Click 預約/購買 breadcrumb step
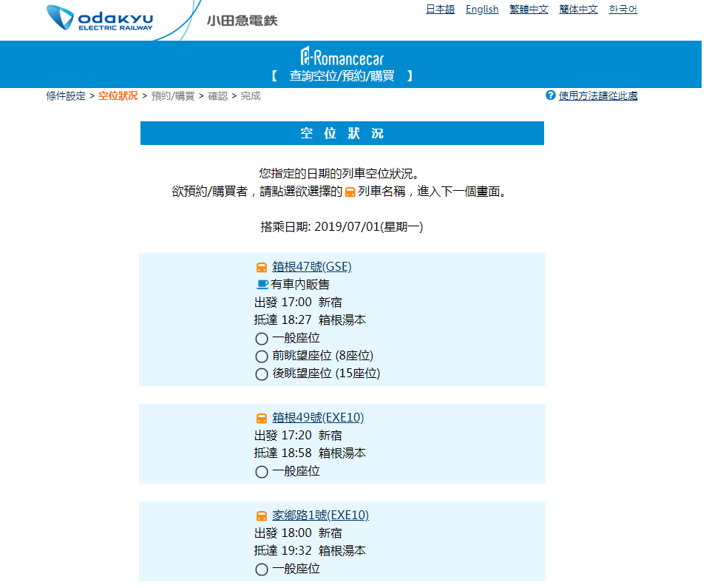The image size is (709, 588). (173, 96)
